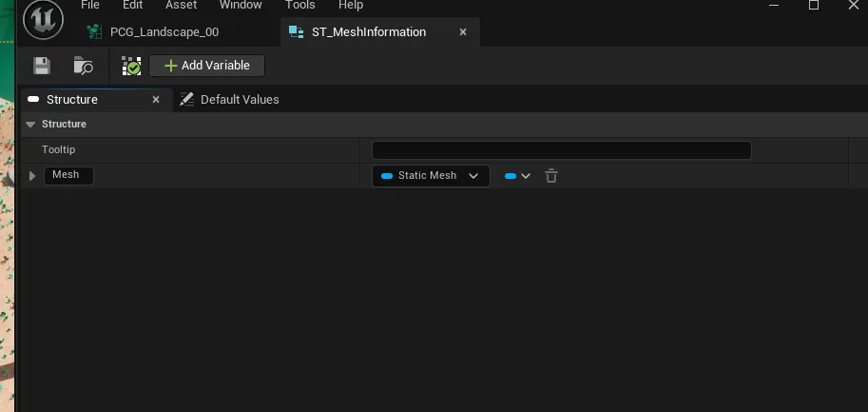Image resolution: width=868 pixels, height=412 pixels.
Task: Delete the Mesh variable with the trash icon
Action: pos(550,176)
